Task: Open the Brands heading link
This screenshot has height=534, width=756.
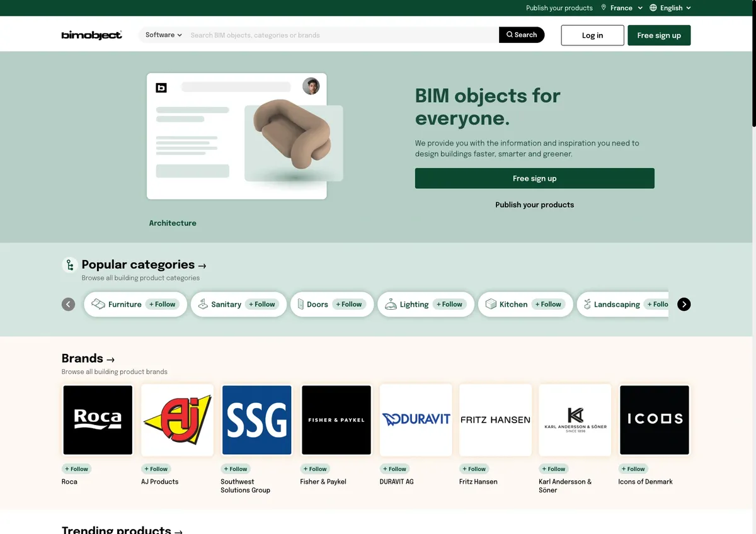Action: [88, 358]
